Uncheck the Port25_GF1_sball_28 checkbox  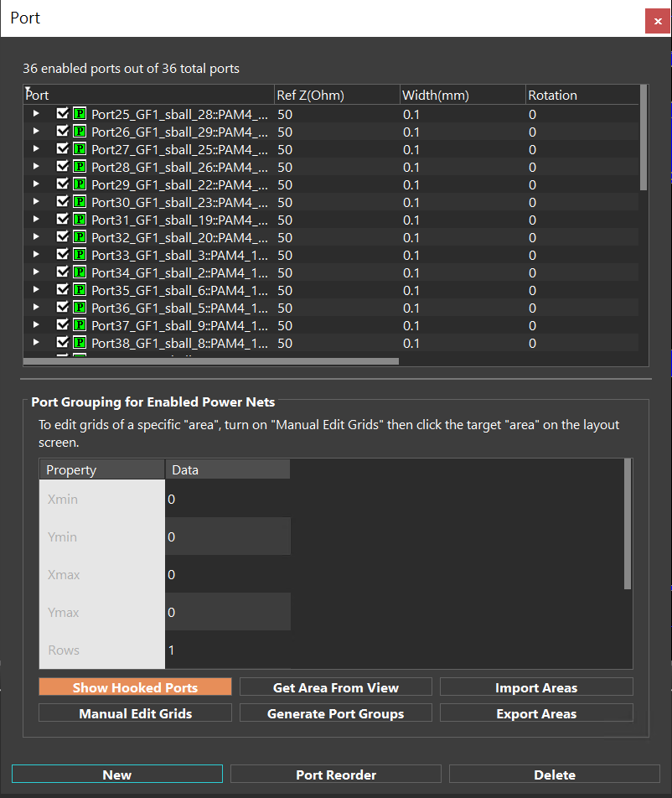point(63,113)
